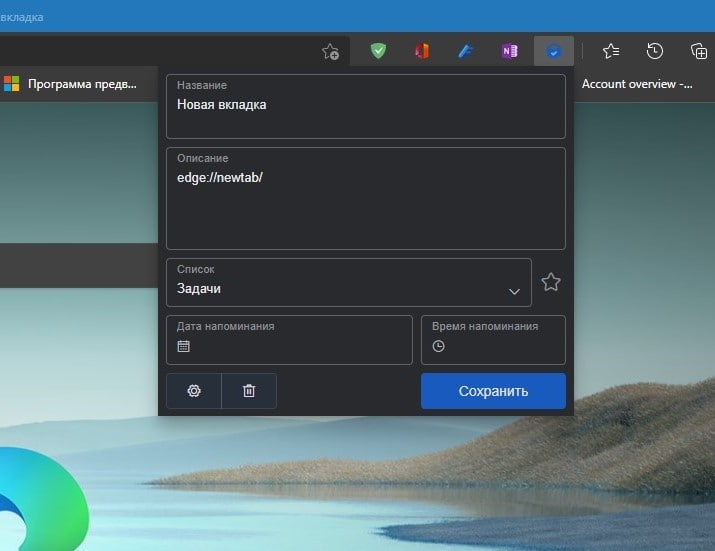This screenshot has height=551, width=715.
Task: Click the edge://newtab/ description text
Action: pyautogui.click(x=220, y=177)
